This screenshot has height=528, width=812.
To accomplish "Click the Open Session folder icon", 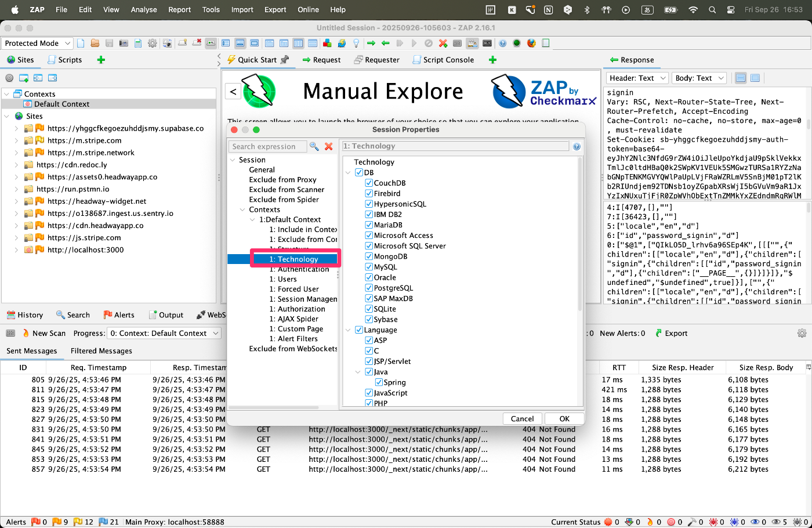I will click(95, 43).
